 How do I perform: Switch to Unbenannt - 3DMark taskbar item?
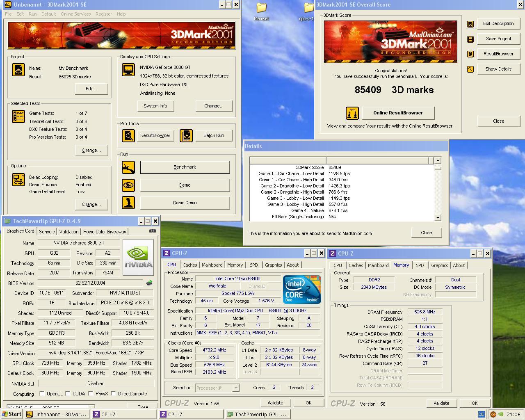click(57, 414)
